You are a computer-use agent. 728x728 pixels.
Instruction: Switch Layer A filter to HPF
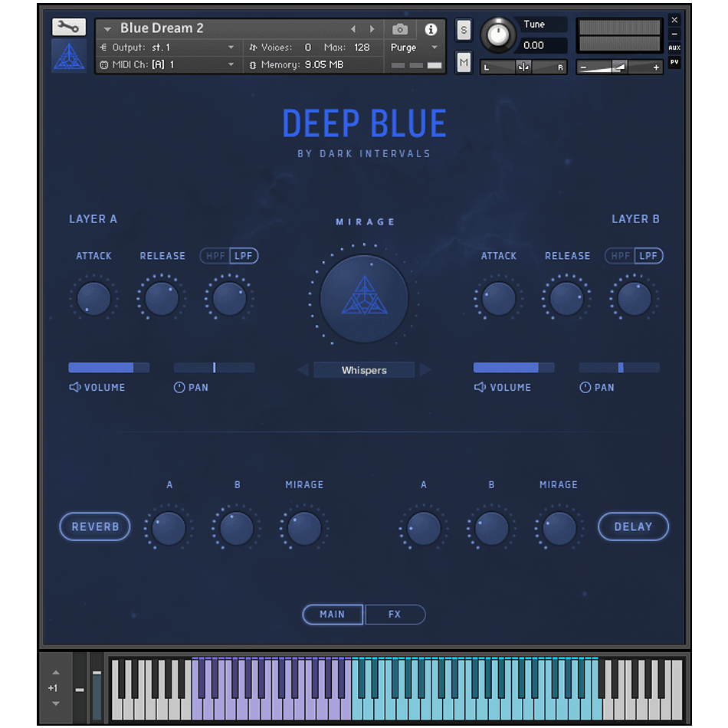click(215, 256)
